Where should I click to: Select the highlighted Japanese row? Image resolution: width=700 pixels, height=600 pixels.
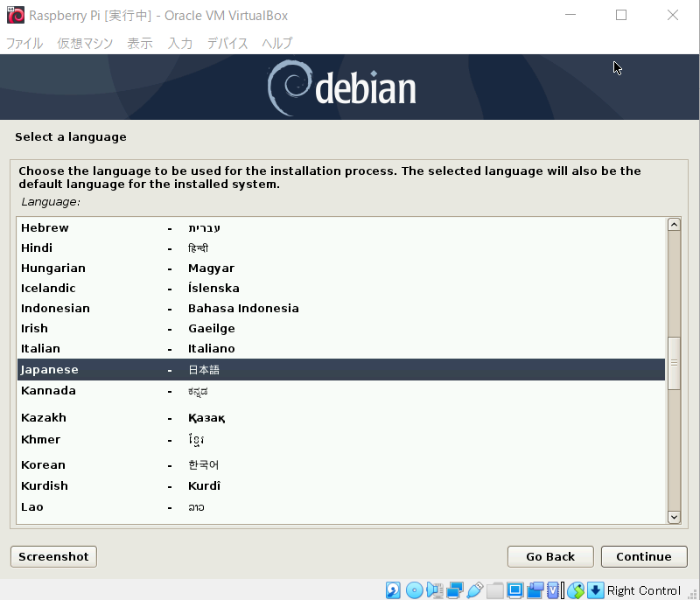341,369
